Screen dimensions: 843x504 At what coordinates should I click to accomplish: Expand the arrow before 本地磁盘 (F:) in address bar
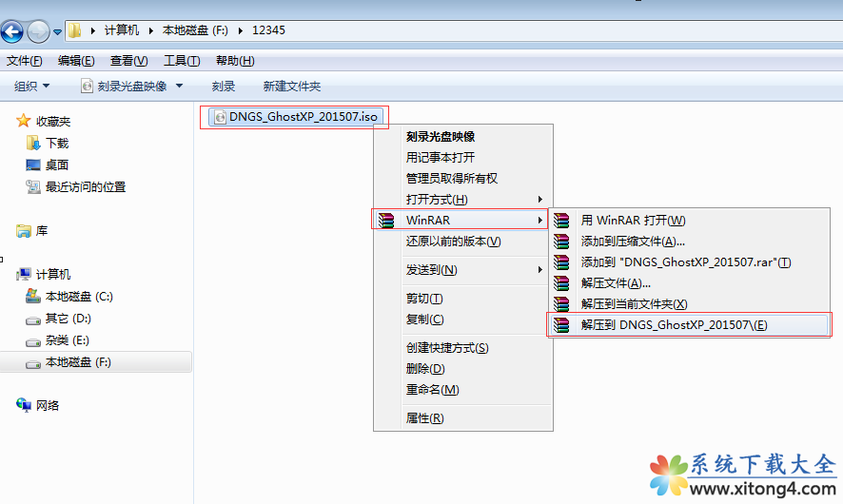tap(151, 30)
